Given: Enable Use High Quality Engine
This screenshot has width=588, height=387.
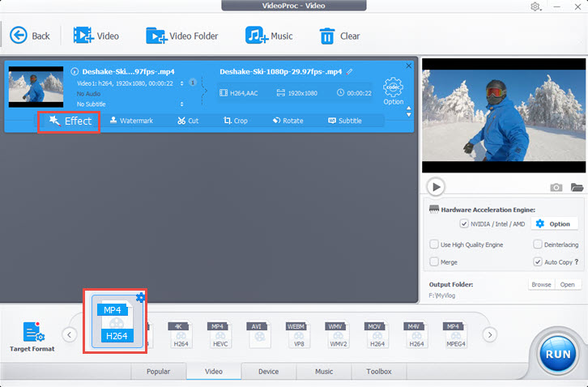Looking at the screenshot, I should pos(434,244).
